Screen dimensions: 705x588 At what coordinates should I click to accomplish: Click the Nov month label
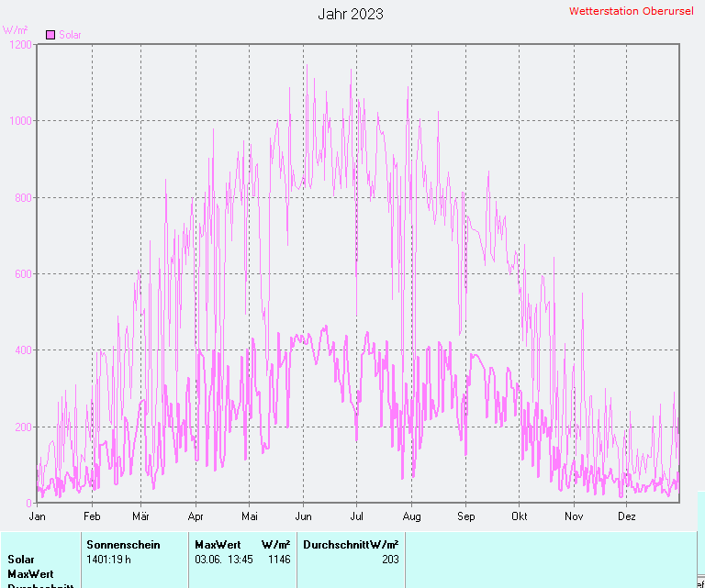(574, 516)
